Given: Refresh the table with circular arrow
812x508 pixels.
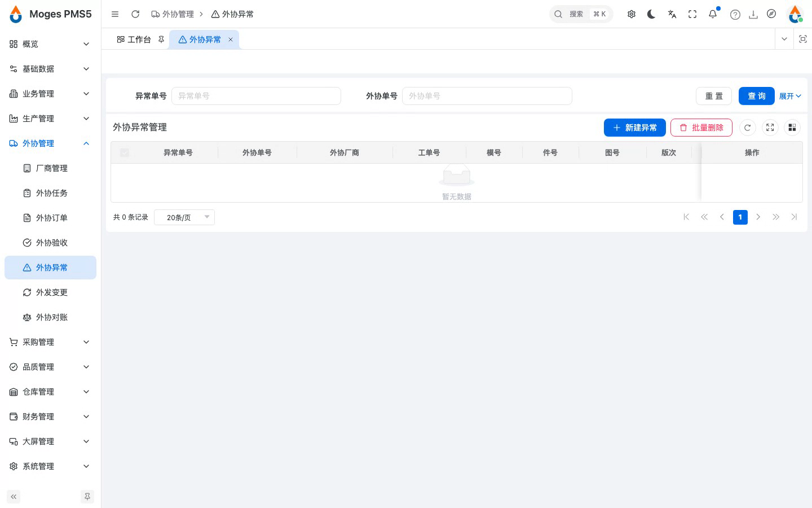Looking at the screenshot, I should 748,128.
